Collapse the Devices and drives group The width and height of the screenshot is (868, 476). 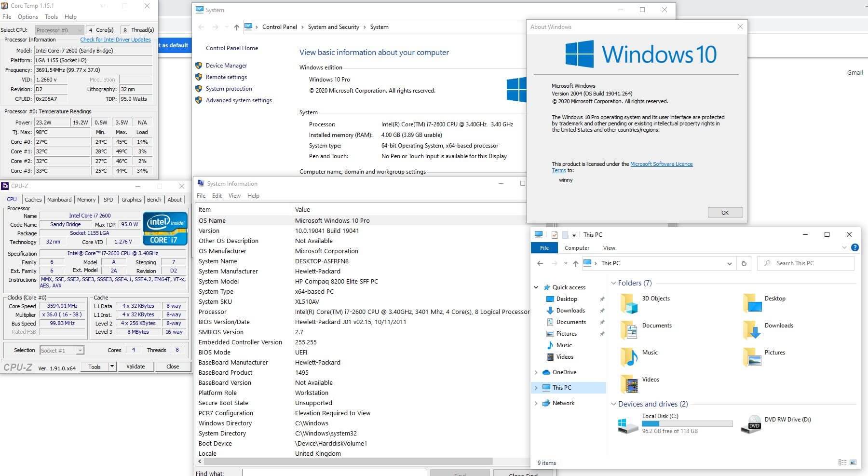pos(613,404)
